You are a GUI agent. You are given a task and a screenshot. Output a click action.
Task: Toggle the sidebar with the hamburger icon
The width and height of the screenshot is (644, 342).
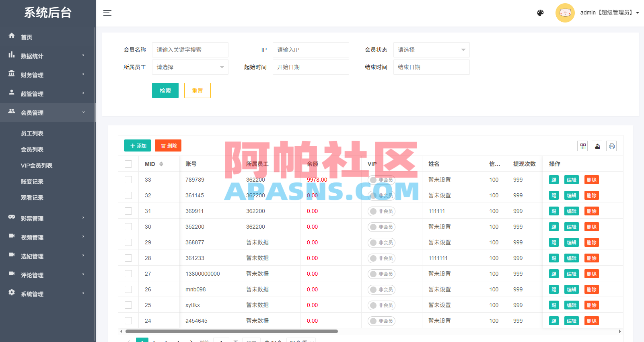point(107,13)
